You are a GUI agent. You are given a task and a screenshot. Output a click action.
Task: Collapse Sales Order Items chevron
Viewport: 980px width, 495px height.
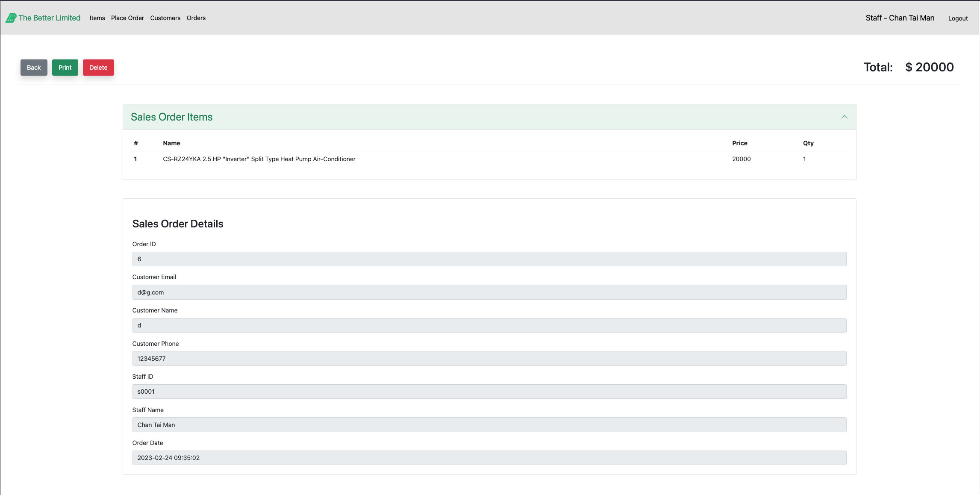tap(844, 117)
